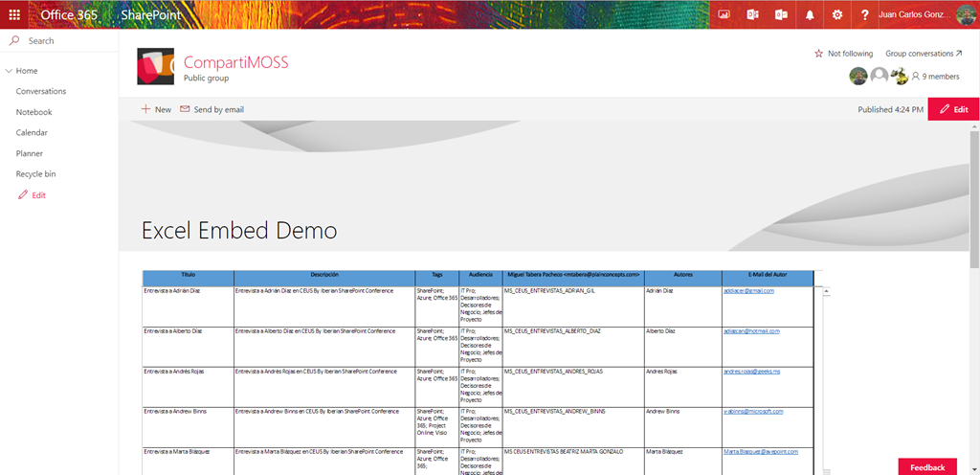980x475 pixels.
Task: Click Juan Carlos profile photo in header
Action: pos(965,14)
